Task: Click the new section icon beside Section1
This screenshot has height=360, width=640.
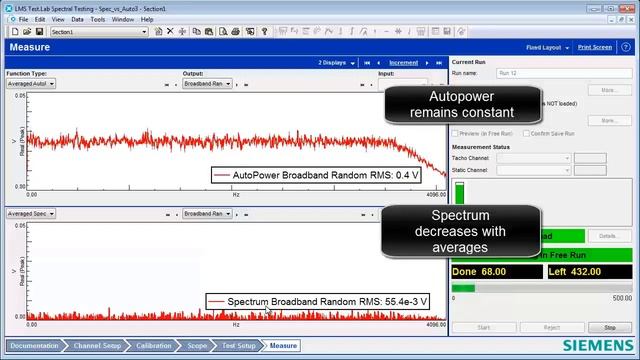Action: (x=158, y=31)
